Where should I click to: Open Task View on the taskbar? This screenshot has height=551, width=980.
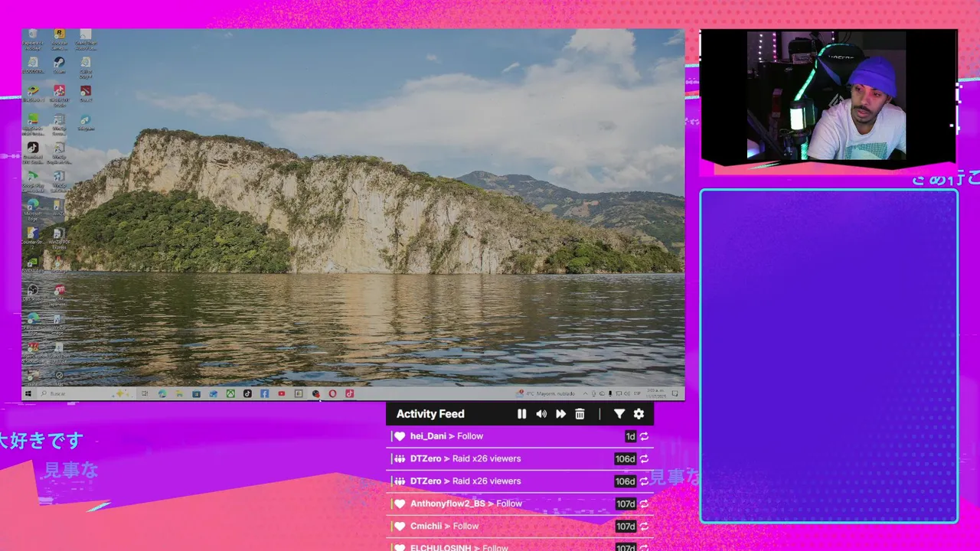pos(145,393)
